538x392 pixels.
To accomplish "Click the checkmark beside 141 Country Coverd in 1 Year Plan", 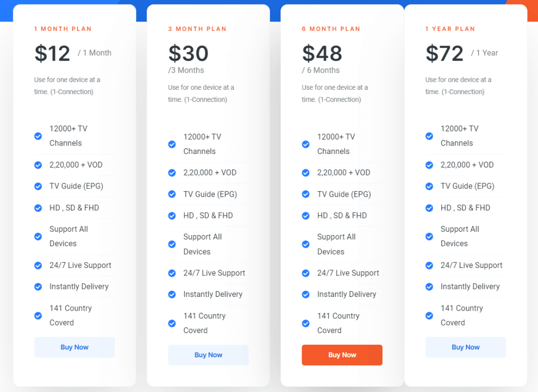I will click(x=429, y=315).
